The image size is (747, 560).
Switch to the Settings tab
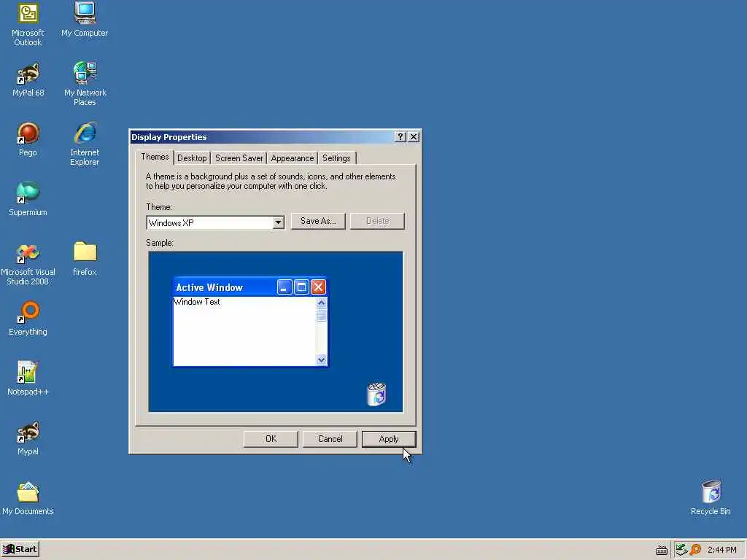336,158
